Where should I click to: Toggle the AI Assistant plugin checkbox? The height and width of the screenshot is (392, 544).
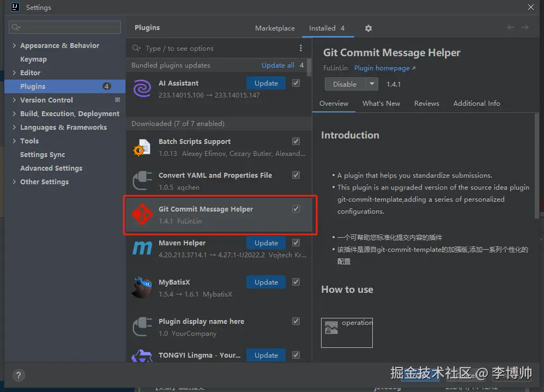[x=296, y=83]
